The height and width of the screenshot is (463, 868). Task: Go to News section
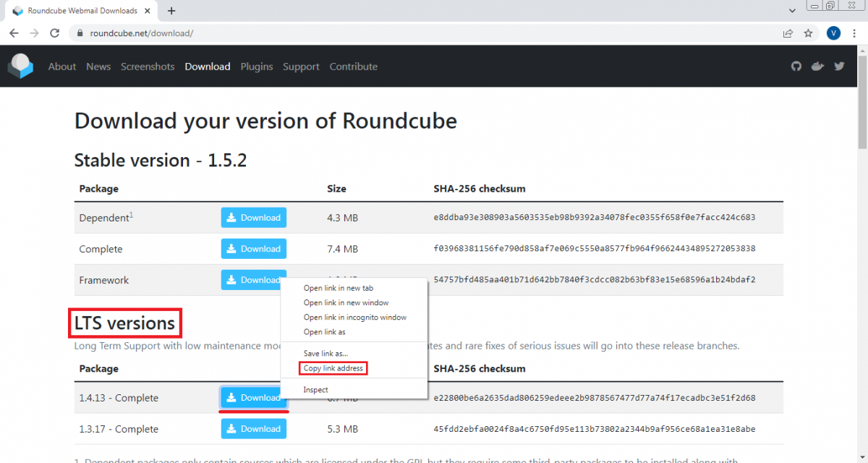pos(98,67)
